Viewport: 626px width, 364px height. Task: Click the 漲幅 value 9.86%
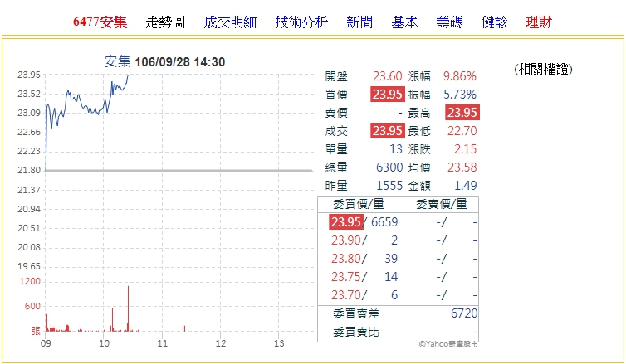point(459,76)
